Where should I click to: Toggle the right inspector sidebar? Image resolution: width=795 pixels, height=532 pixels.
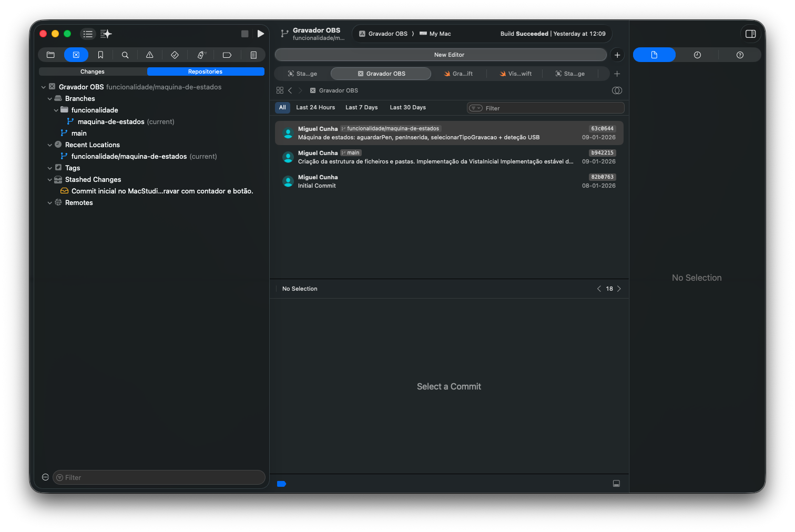(750, 34)
